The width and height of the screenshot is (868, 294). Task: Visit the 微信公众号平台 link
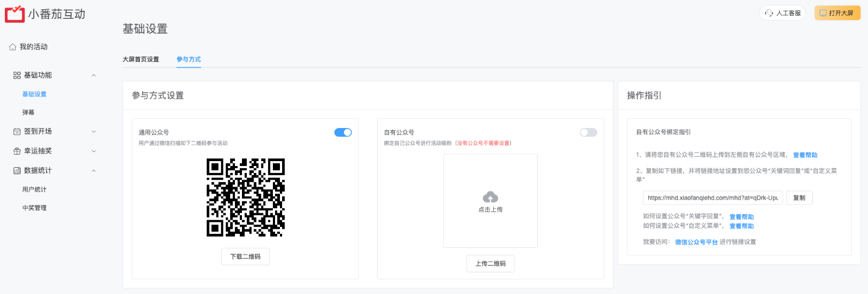tap(696, 242)
